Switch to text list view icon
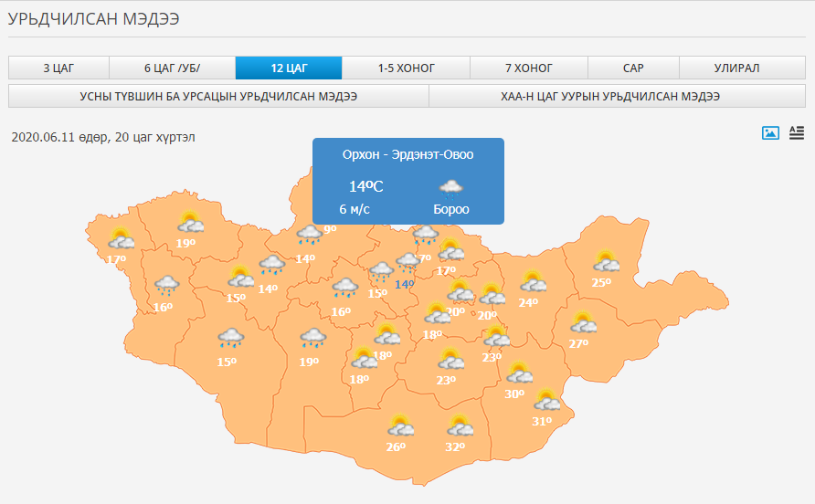This screenshot has width=815, height=504. pyautogui.click(x=797, y=133)
